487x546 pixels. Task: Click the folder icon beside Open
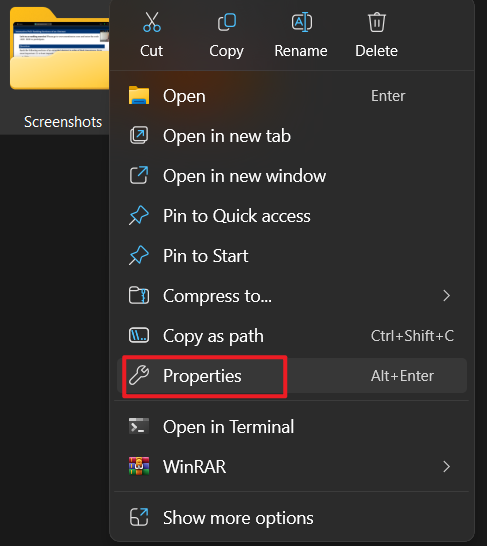[x=139, y=95]
